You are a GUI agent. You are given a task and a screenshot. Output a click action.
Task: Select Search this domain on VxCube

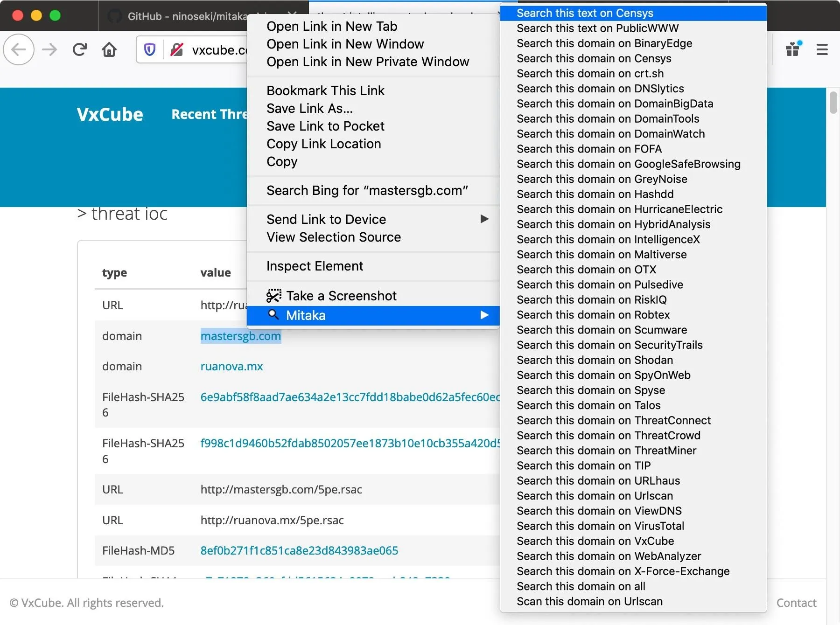tap(633, 541)
